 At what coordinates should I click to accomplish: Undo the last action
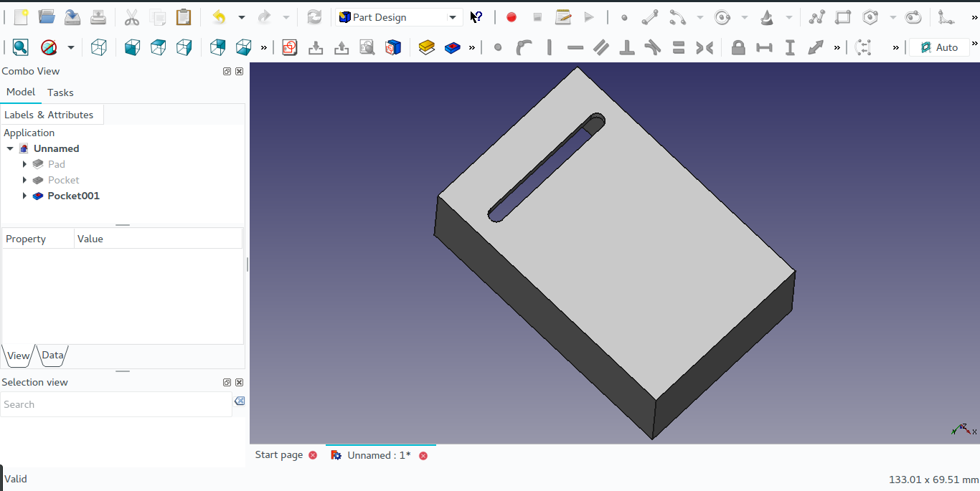pyautogui.click(x=220, y=17)
